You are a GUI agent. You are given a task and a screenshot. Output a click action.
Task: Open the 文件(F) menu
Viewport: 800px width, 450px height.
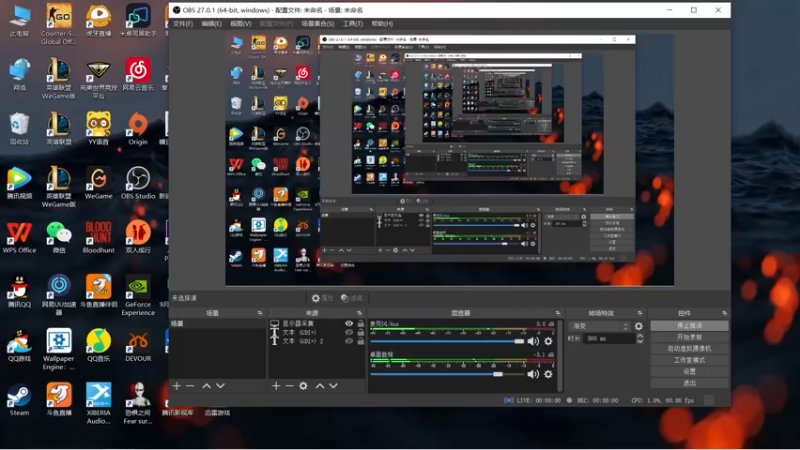(x=183, y=24)
